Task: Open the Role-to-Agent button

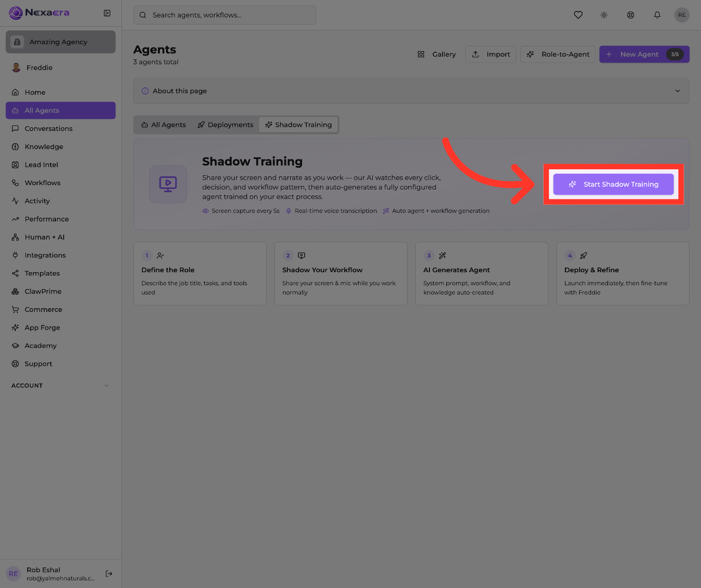Action: [x=558, y=54]
